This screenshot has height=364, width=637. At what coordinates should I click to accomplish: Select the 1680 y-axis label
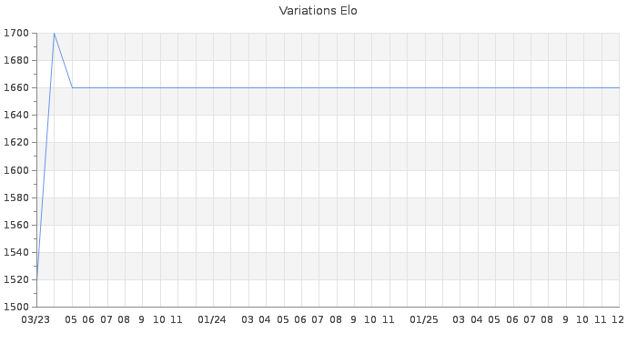point(17,61)
